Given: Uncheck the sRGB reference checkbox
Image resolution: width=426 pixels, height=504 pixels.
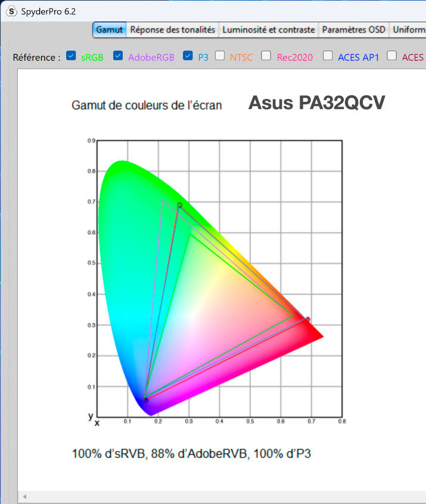Looking at the screenshot, I should click(71, 55).
